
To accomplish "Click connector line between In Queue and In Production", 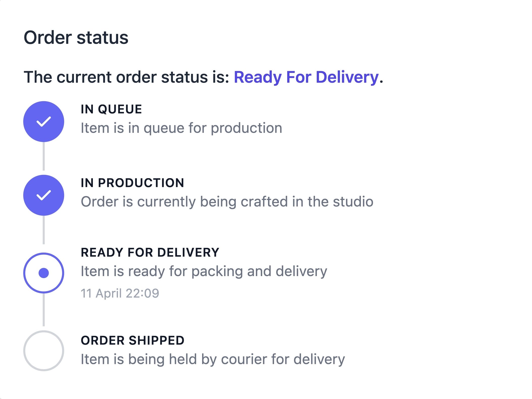I will [44, 156].
